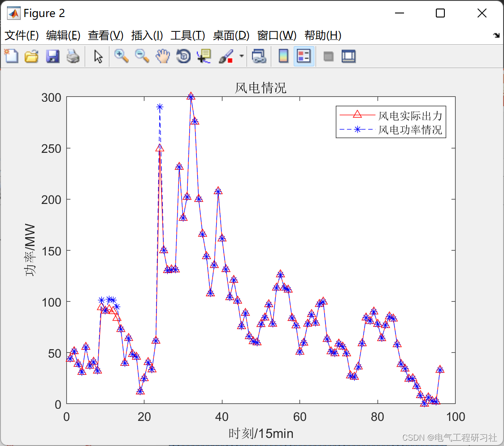Open the 文件(F) menu
Viewport: 504px width, 446px height.
[x=22, y=35]
